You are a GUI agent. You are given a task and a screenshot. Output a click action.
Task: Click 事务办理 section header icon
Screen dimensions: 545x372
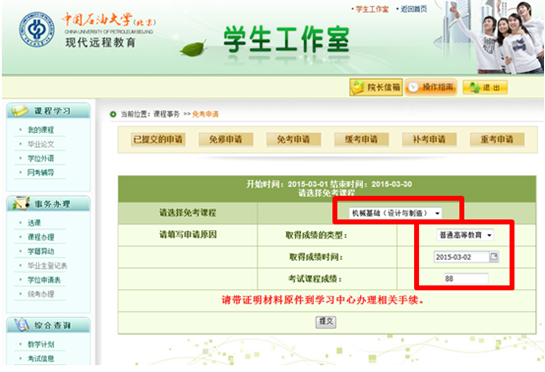21,203
